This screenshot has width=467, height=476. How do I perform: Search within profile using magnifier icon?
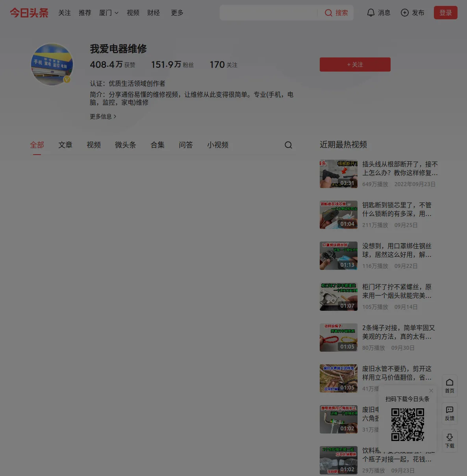(x=289, y=145)
